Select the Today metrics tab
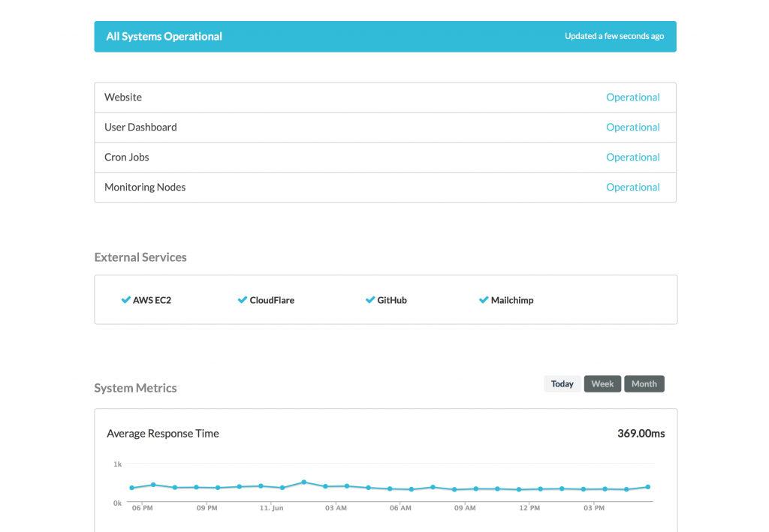Image resolution: width=769 pixels, height=532 pixels. [x=562, y=383]
